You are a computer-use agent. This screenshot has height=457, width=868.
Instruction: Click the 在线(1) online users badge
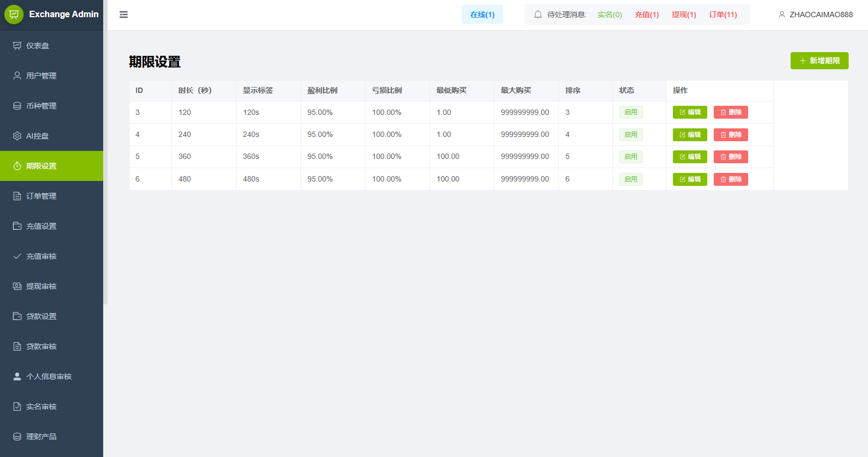pyautogui.click(x=482, y=14)
